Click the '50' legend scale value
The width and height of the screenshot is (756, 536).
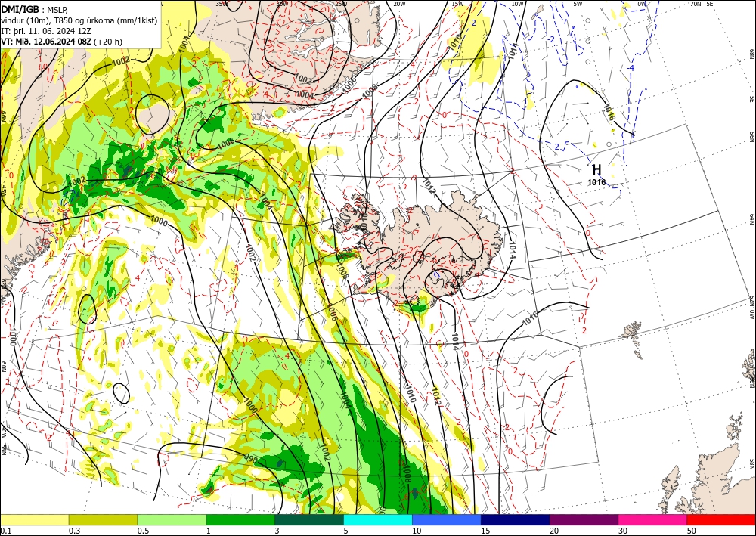pos(692,531)
